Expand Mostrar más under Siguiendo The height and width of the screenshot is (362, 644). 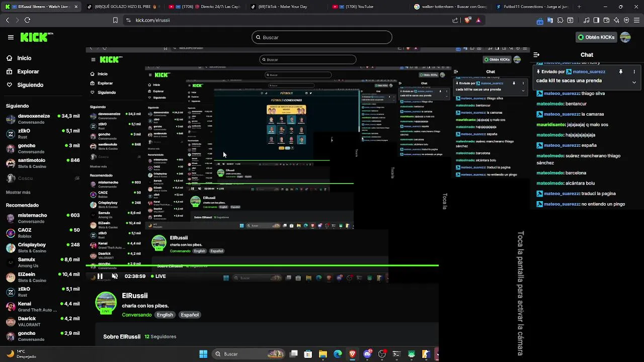point(18,193)
